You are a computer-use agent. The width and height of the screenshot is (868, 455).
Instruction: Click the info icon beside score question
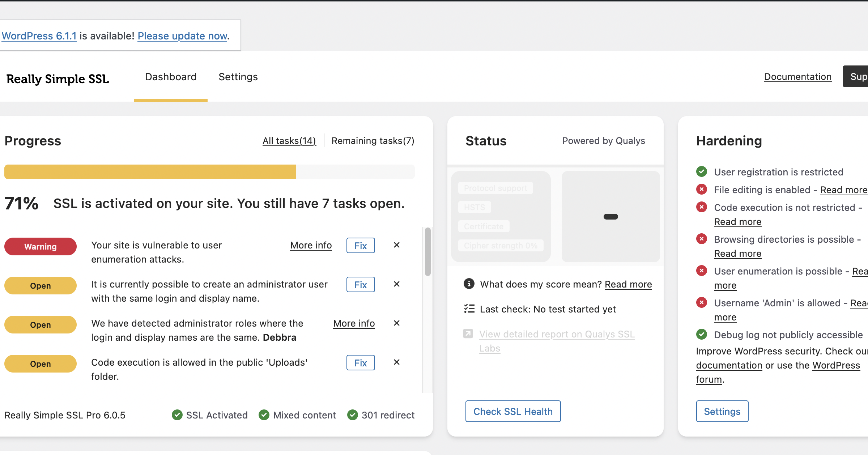tap(469, 284)
